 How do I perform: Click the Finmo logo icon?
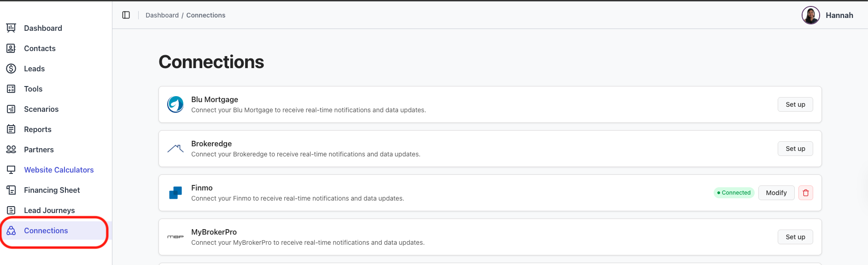(x=176, y=193)
